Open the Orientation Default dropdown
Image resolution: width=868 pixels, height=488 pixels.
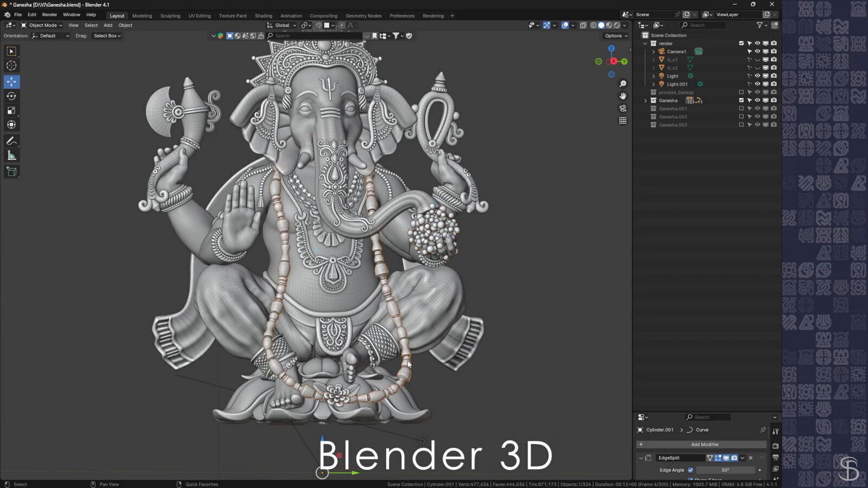(x=50, y=36)
